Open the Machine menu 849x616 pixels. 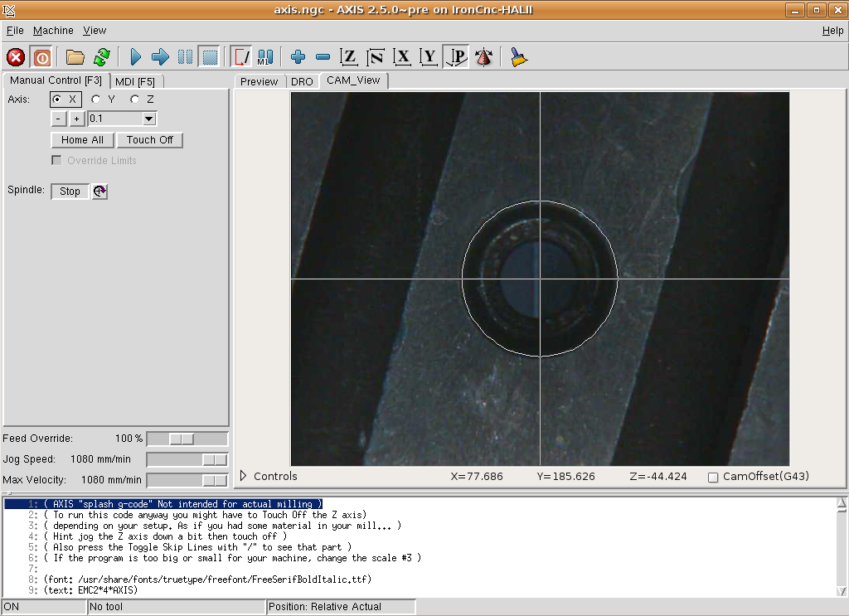53,31
